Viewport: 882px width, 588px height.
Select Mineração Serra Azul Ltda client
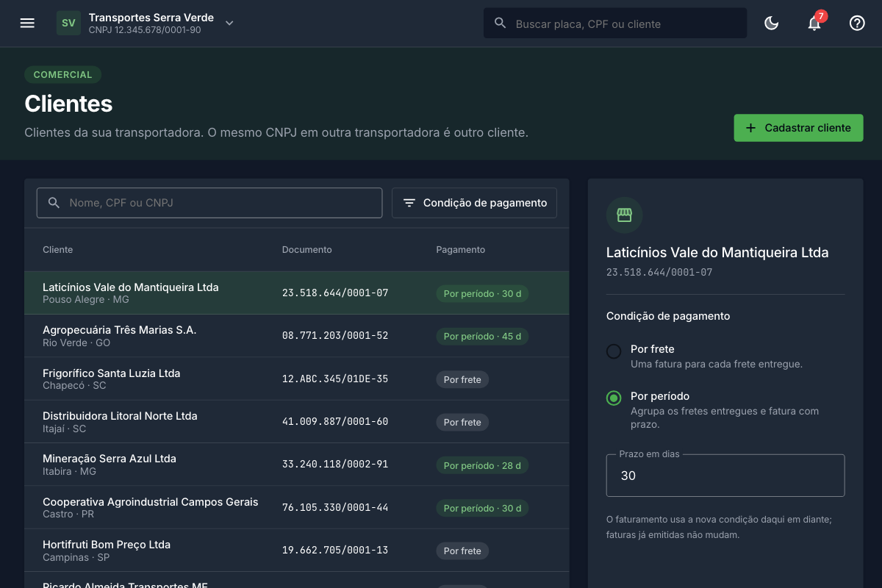click(x=296, y=465)
